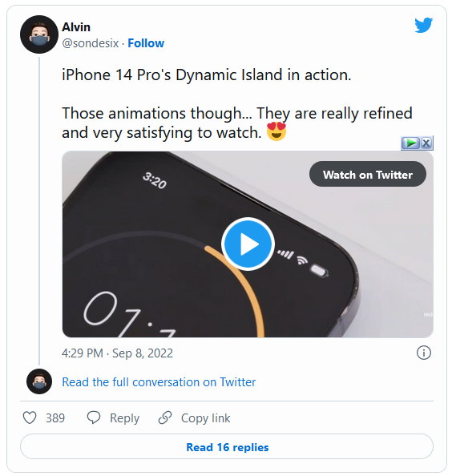The height and width of the screenshot is (476, 452).
Task: Click Alvin's profile avatar at top
Action: (x=39, y=34)
